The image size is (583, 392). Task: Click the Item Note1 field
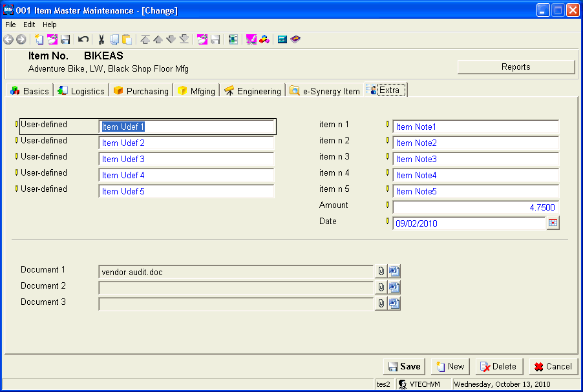click(x=476, y=127)
